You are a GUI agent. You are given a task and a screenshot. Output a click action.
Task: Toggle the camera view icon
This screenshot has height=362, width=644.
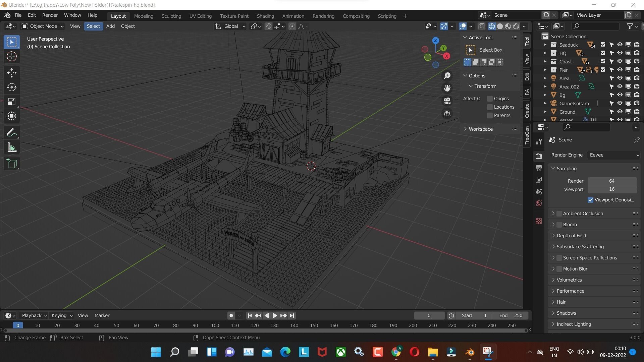click(447, 101)
